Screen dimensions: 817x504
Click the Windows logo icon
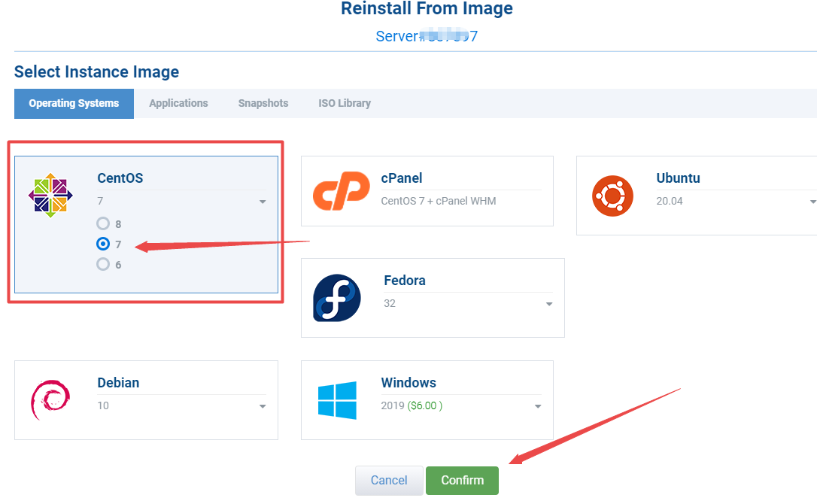(337, 400)
